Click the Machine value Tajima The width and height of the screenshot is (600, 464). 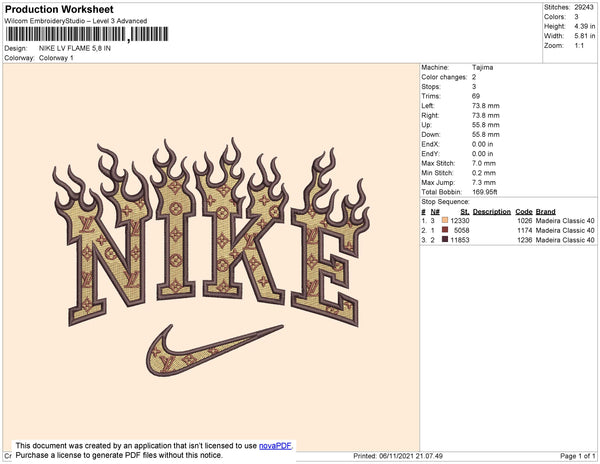482,67
